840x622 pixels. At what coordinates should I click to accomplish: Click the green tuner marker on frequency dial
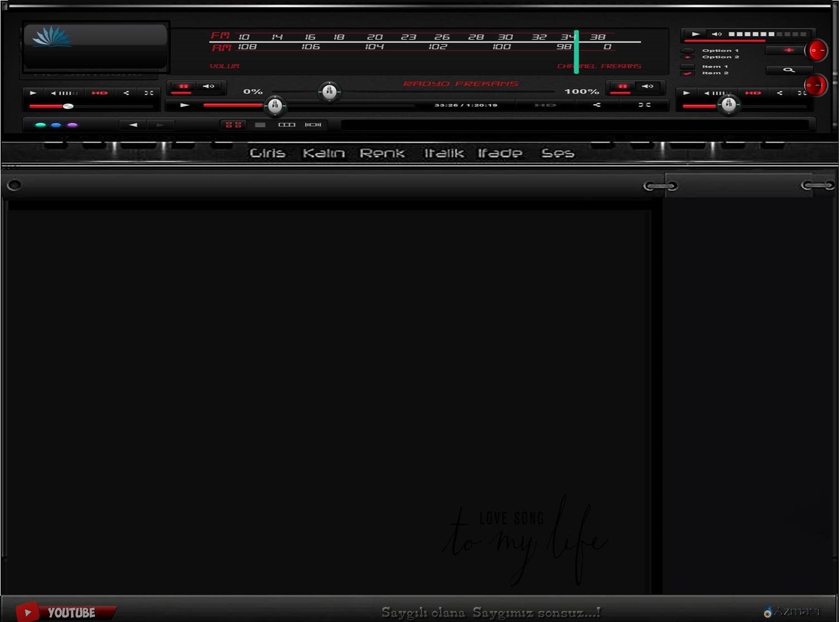576,52
